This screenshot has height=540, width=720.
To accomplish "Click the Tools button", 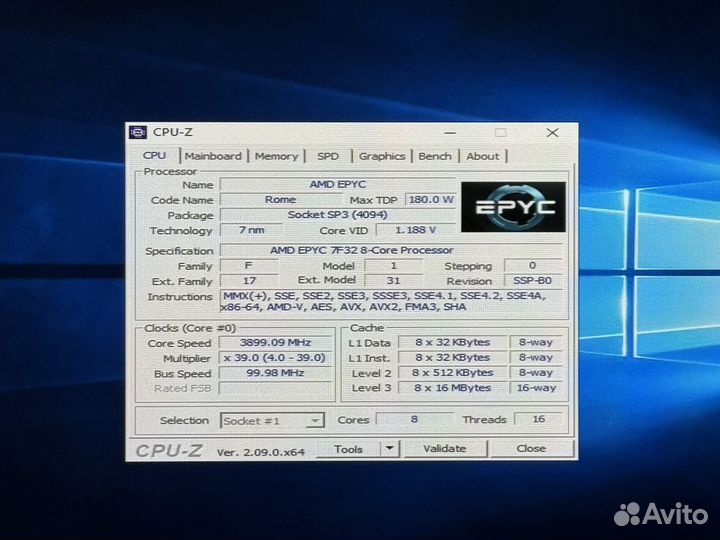I will pyautogui.click(x=349, y=449).
